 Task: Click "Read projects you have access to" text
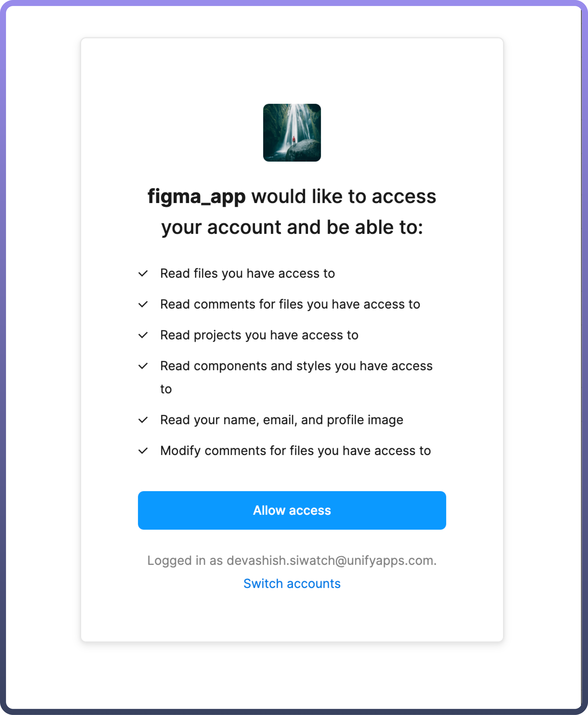[x=259, y=335]
